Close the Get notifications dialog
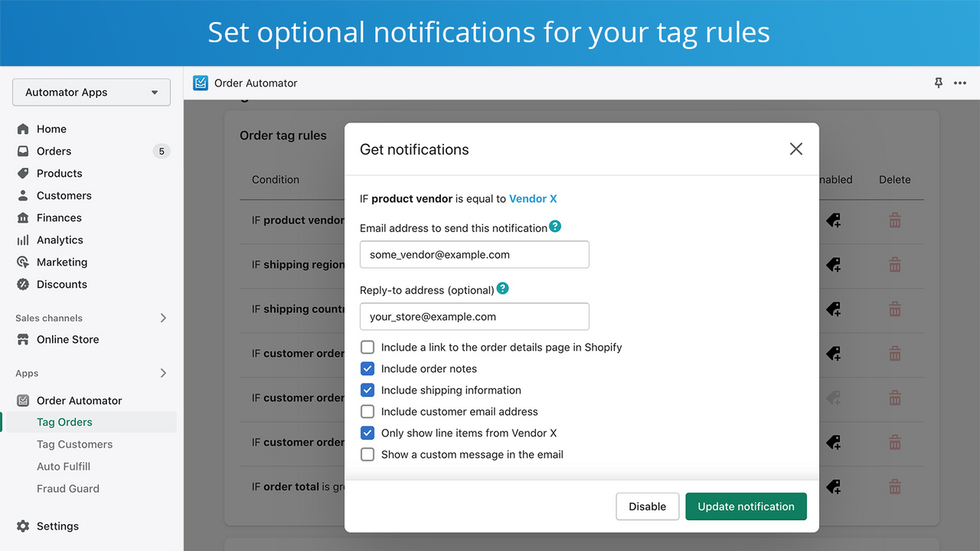 pyautogui.click(x=796, y=149)
